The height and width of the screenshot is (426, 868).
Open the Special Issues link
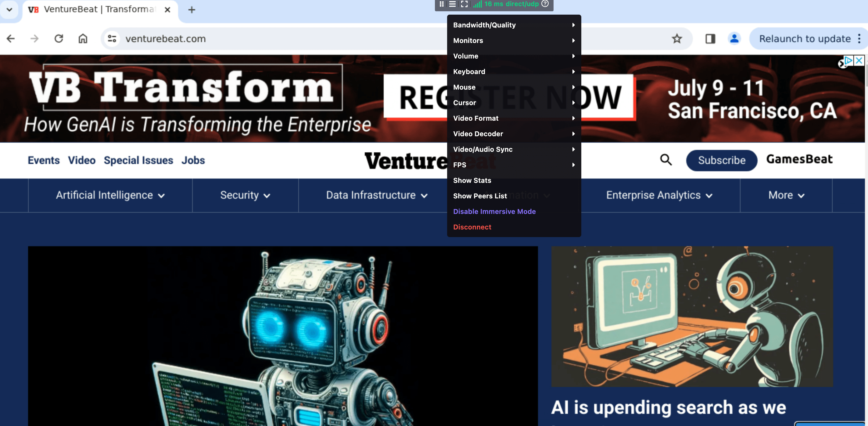138,160
